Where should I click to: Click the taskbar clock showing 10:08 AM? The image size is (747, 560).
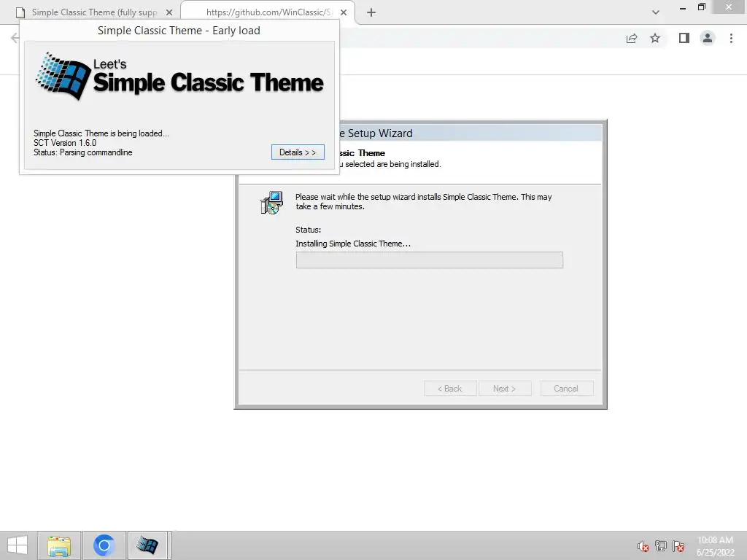(x=715, y=545)
